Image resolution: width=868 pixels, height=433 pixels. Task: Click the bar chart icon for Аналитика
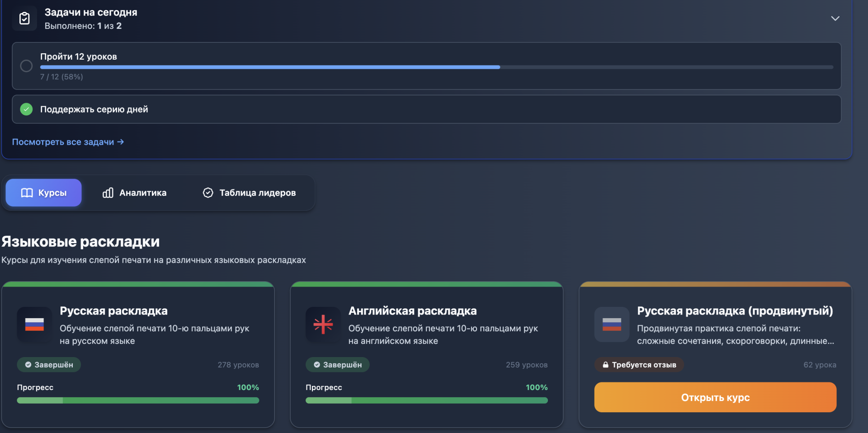[x=108, y=193]
